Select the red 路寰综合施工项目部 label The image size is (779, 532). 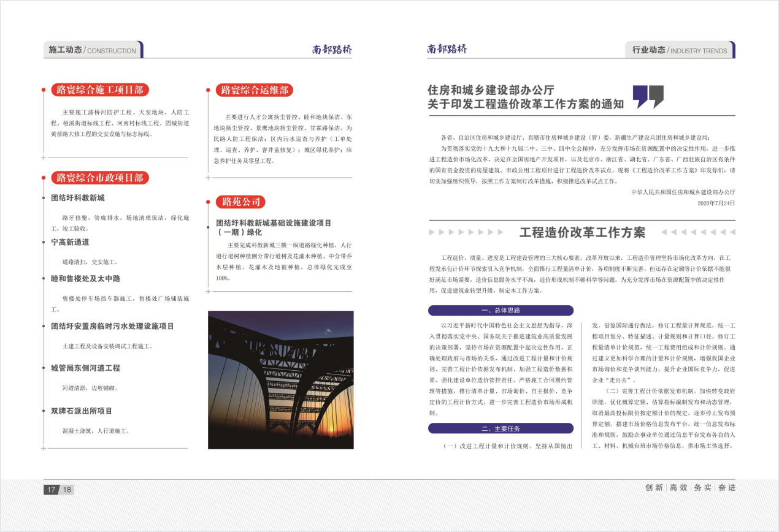point(100,90)
